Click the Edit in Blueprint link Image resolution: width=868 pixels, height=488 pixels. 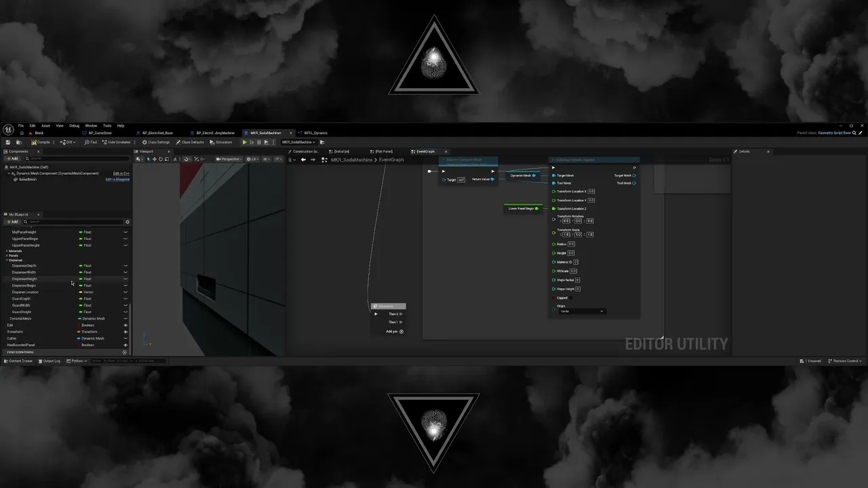tap(117, 180)
